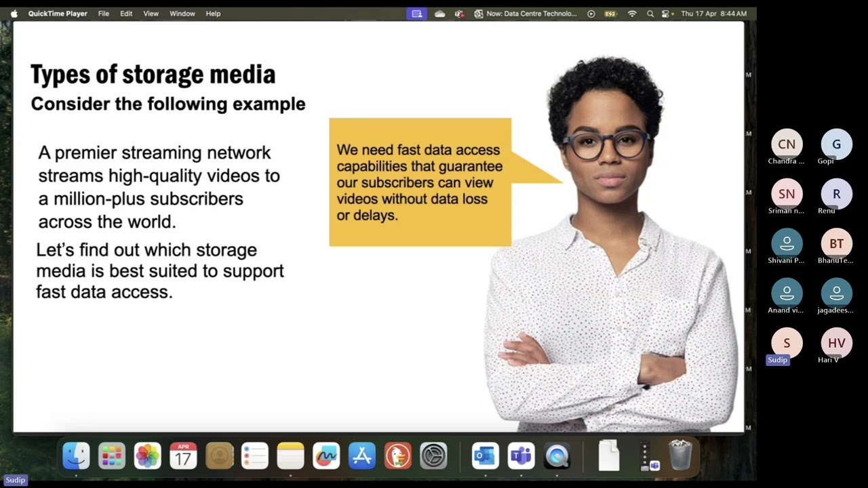Viewport: 868px width, 488px height.
Task: Open the QuickTime Player menu
Action: 58,14
